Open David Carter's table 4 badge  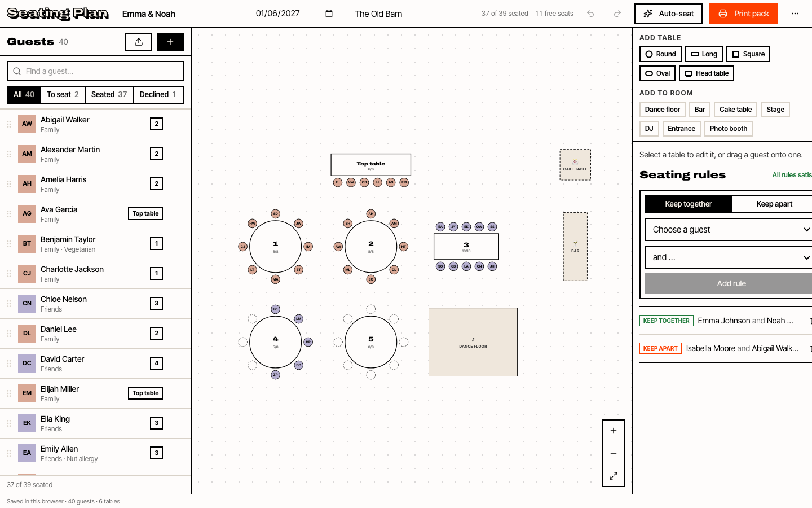click(157, 363)
